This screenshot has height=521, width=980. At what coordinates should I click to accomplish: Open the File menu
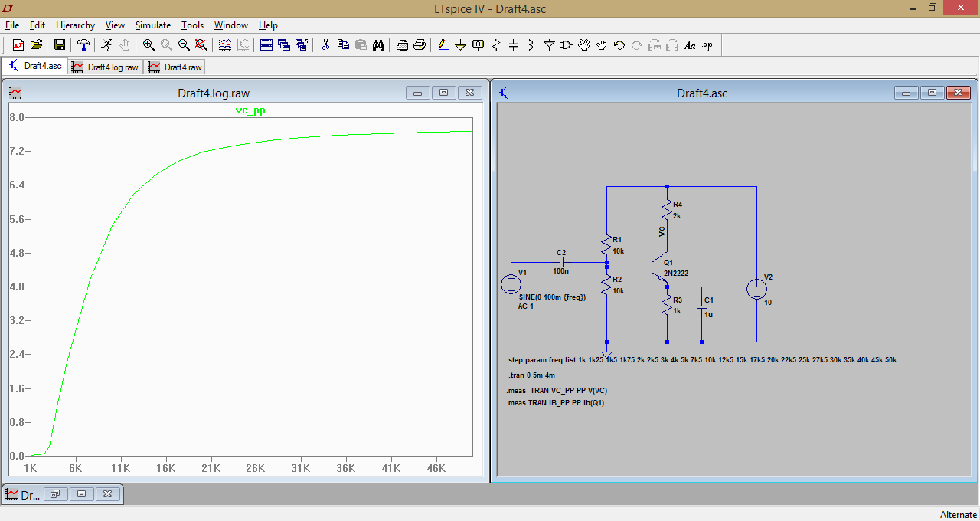click(x=12, y=25)
